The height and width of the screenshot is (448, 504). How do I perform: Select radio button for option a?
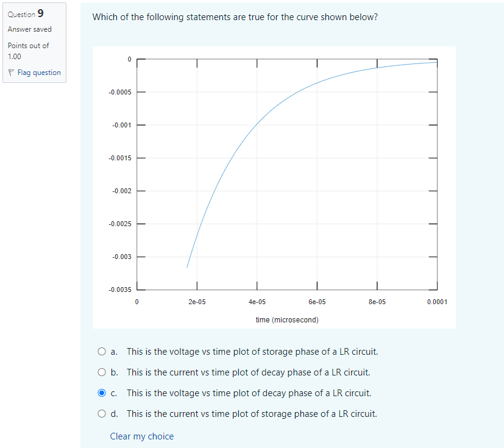(102, 351)
